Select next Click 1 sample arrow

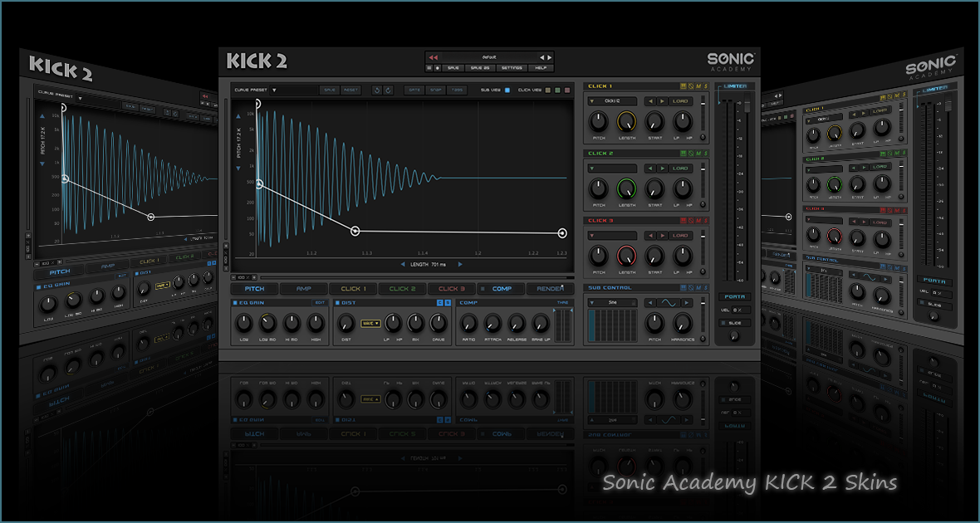[x=662, y=101]
